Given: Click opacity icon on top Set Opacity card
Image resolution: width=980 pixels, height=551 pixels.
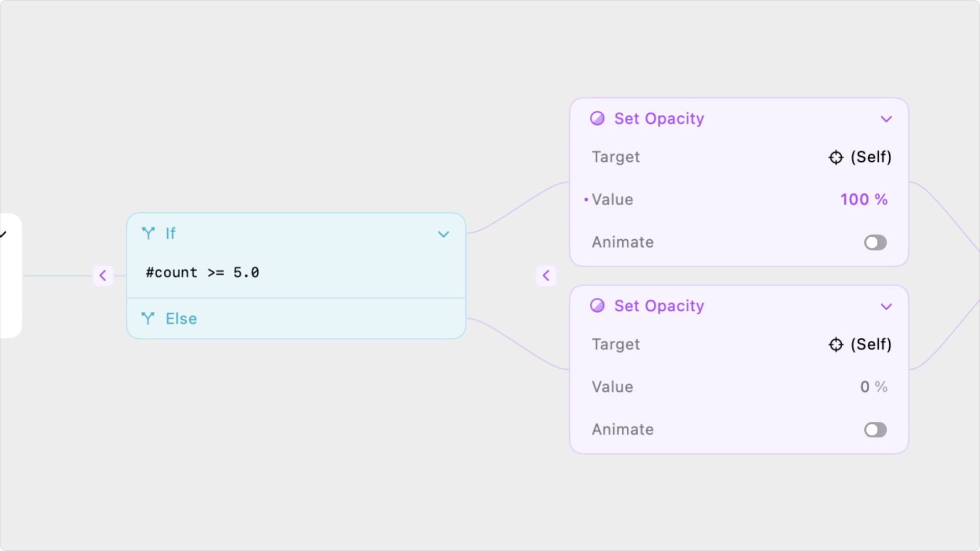Looking at the screenshot, I should pyautogui.click(x=597, y=118).
